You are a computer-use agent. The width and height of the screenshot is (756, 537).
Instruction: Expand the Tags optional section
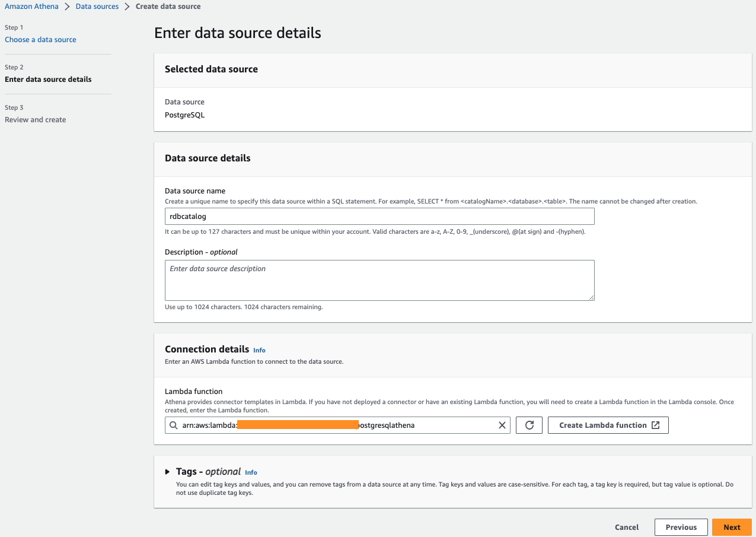pyautogui.click(x=168, y=472)
